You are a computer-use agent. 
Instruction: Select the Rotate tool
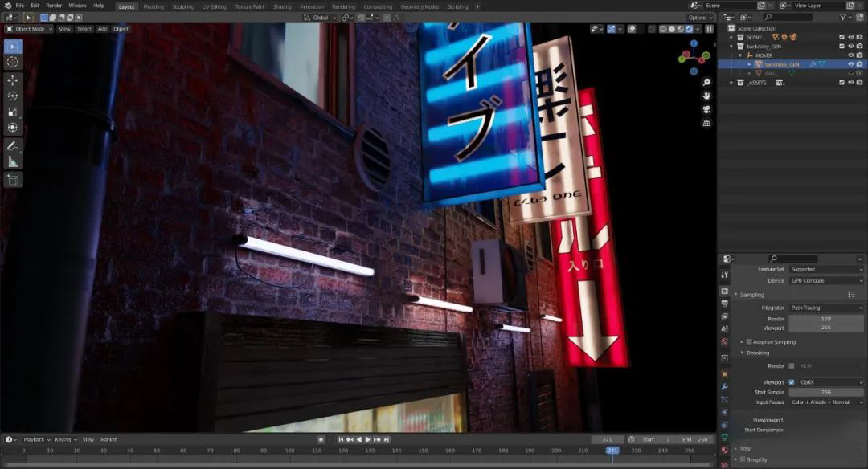[12, 96]
